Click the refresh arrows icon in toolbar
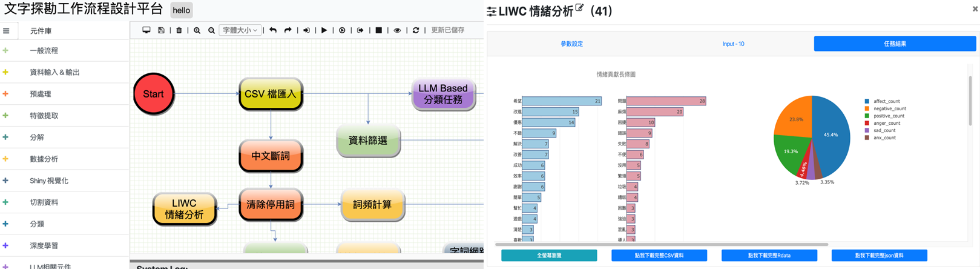 [x=415, y=30]
